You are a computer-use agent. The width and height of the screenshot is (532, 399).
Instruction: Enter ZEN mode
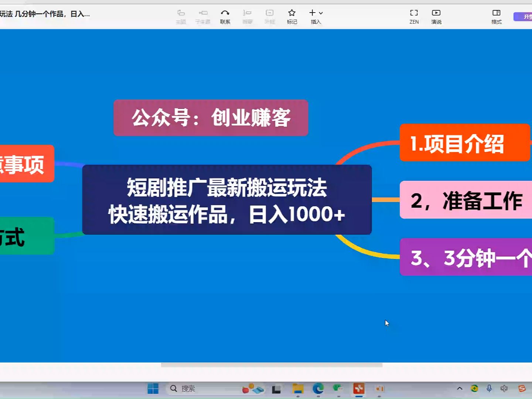414,17
